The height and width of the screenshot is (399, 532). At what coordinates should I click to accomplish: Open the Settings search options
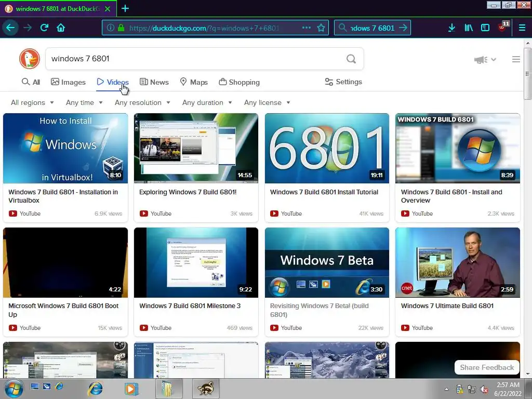(x=343, y=82)
